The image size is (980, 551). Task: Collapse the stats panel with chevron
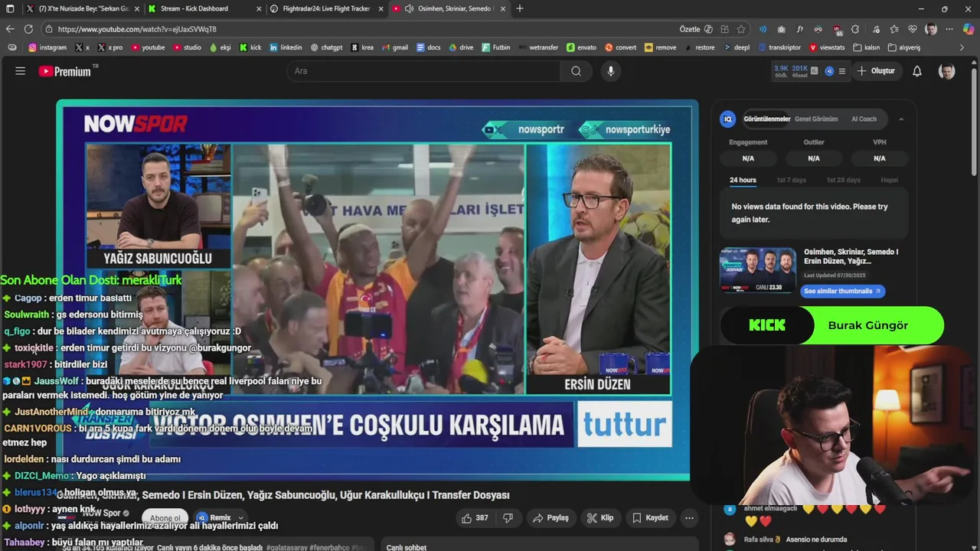pyautogui.click(x=901, y=119)
